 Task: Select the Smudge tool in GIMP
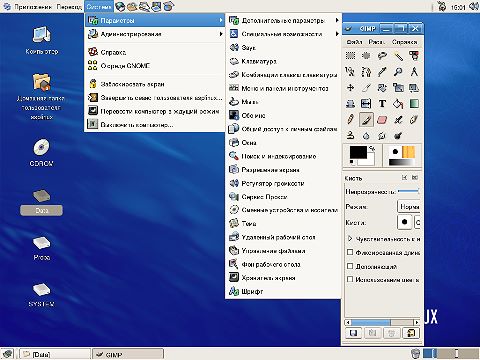(382, 136)
